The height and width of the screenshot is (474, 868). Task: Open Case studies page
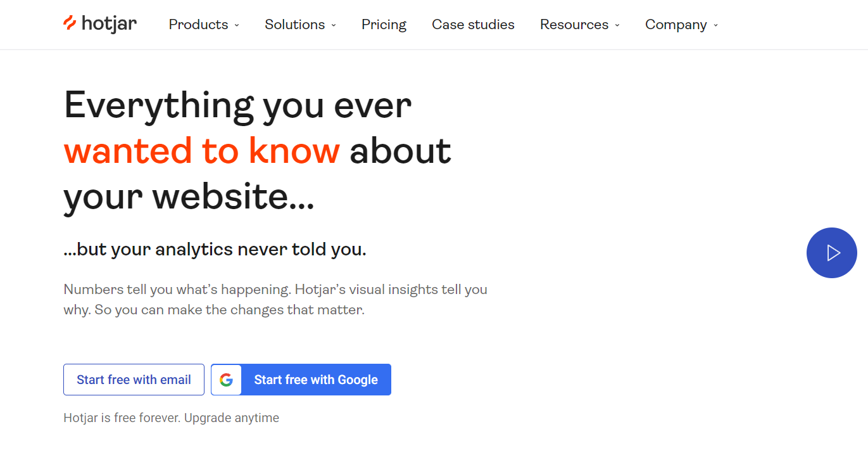[x=473, y=25]
